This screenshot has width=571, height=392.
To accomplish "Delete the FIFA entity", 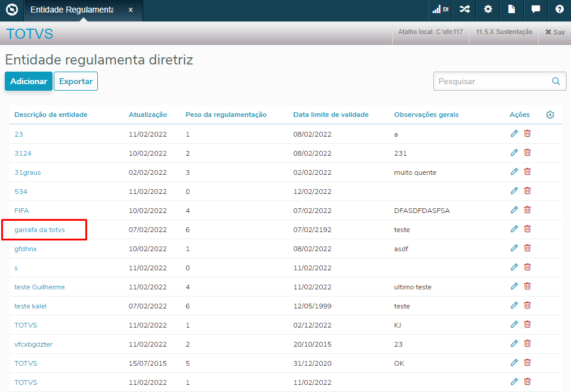I will pyautogui.click(x=527, y=210).
